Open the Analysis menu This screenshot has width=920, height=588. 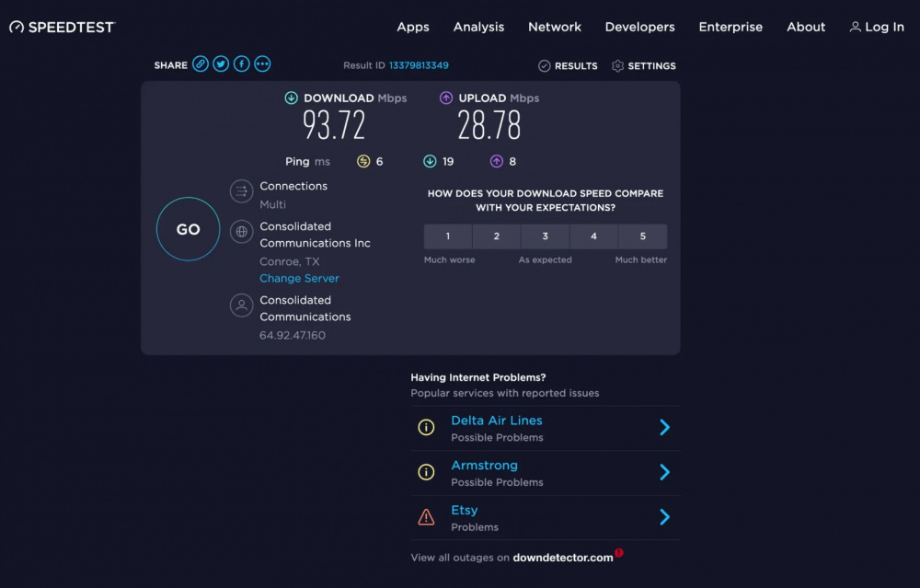[x=478, y=27]
